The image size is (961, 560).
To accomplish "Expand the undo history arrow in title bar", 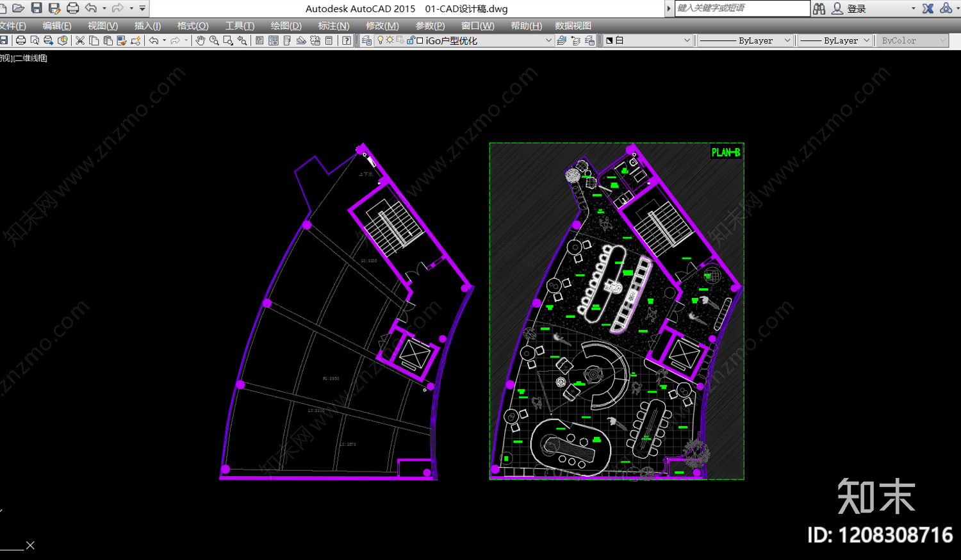I will pos(104,8).
